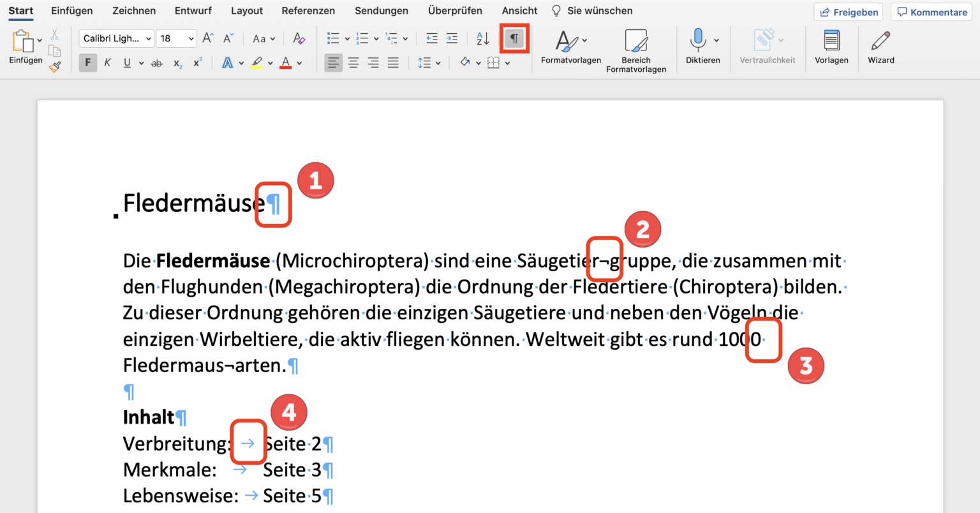Image resolution: width=980 pixels, height=513 pixels.
Task: Switch to the Referenzen ribbon tab
Action: point(308,10)
